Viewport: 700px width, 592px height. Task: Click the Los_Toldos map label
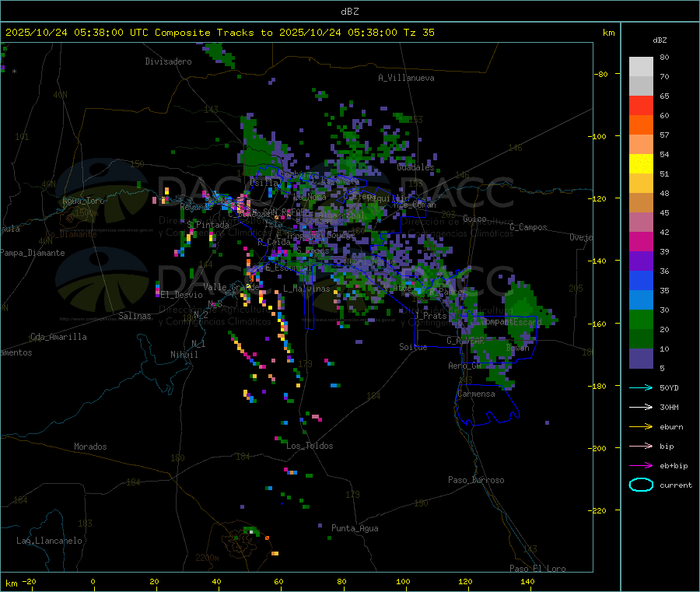pos(310,446)
